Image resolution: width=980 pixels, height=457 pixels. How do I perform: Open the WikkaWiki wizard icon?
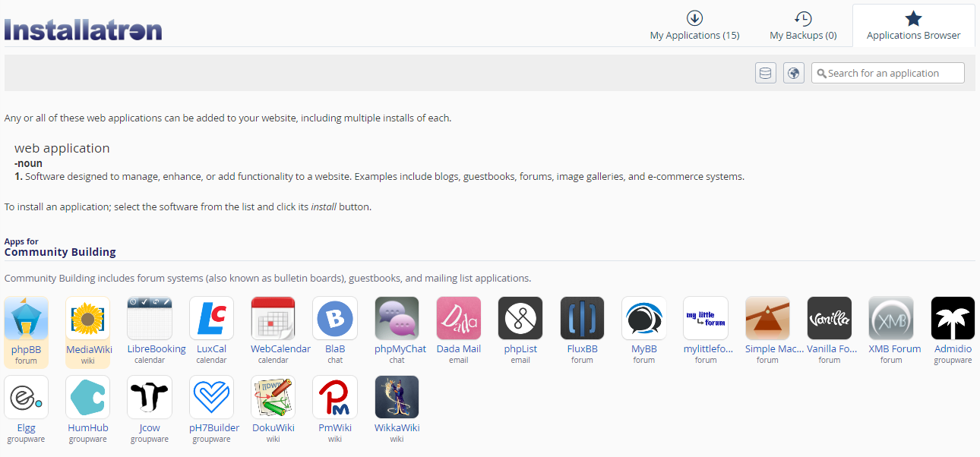pyautogui.click(x=397, y=397)
